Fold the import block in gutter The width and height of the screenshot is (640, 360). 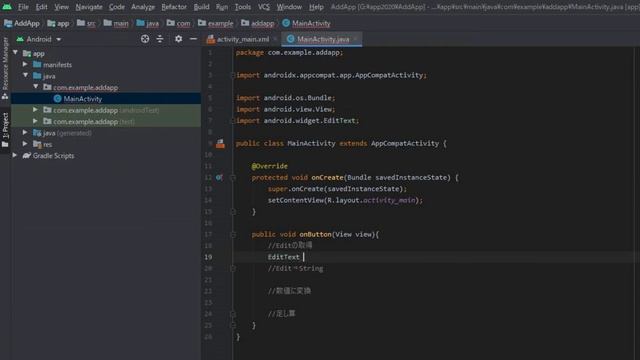[233, 75]
